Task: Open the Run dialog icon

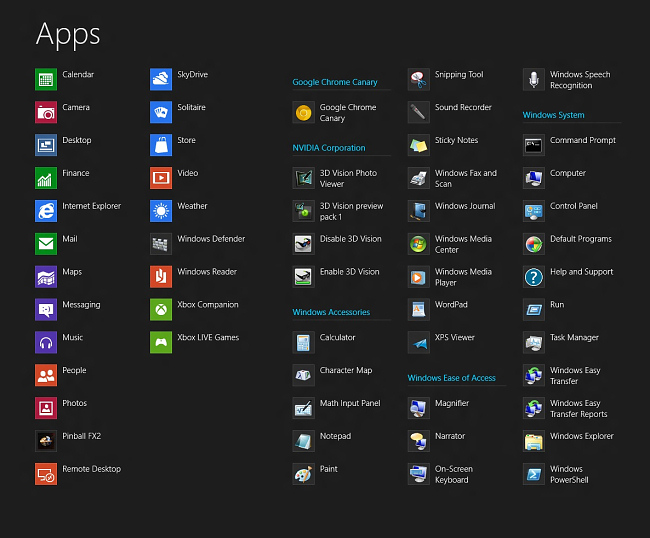Action: [x=534, y=310]
